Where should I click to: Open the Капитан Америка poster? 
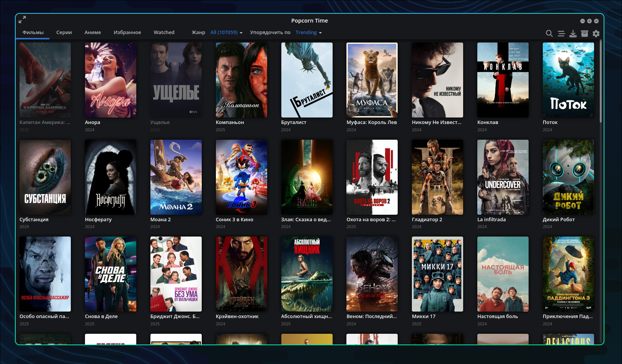point(45,80)
